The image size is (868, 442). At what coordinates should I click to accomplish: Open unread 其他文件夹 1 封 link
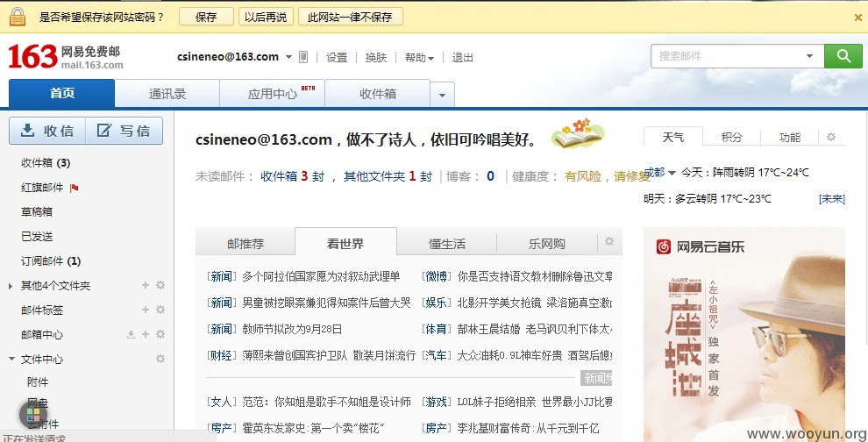coord(388,176)
